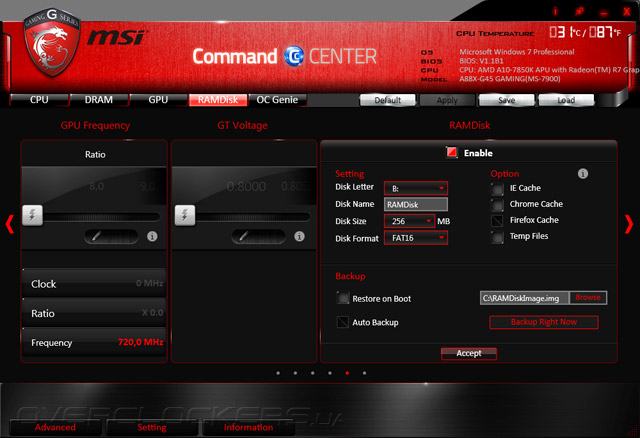The width and height of the screenshot is (640, 438).
Task: Click GPU Frequency ratio slider handle
Action: [32, 215]
